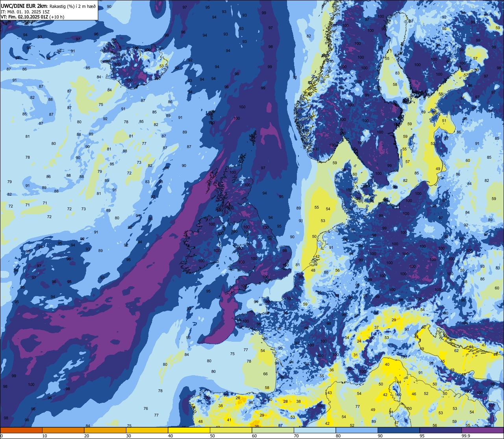Select the legend tick label "60" on the color bar
Screen dimensions: 504x439
point(254,436)
